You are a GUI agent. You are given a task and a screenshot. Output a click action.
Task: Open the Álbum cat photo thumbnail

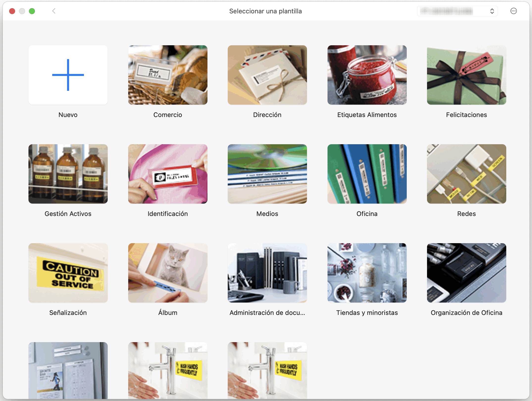pos(168,273)
